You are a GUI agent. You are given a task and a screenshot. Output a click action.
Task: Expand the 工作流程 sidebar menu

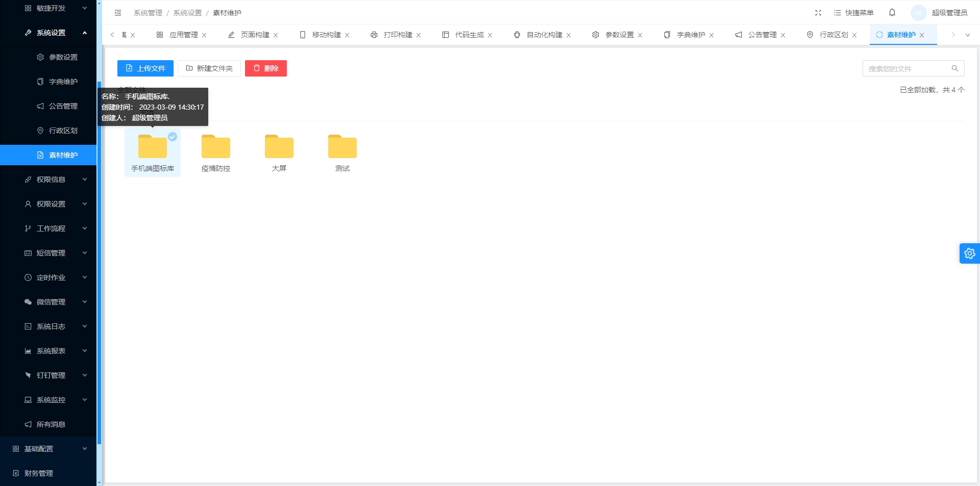pos(51,228)
